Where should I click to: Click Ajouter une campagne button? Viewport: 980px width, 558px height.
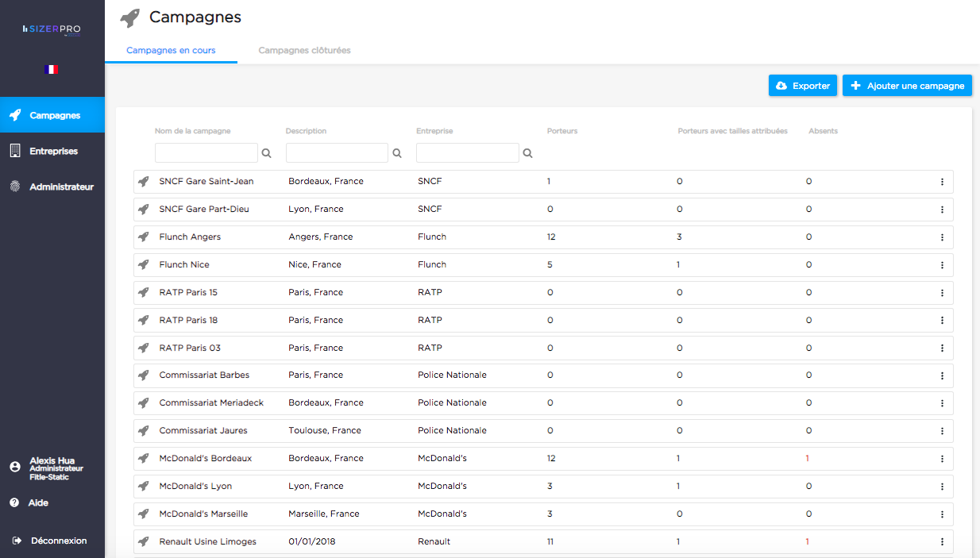907,86
